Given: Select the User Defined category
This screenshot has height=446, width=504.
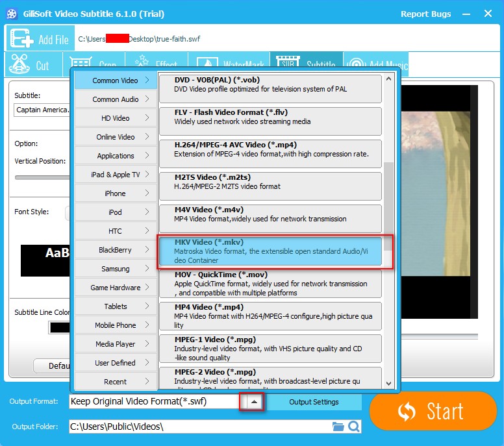Looking at the screenshot, I should point(116,363).
